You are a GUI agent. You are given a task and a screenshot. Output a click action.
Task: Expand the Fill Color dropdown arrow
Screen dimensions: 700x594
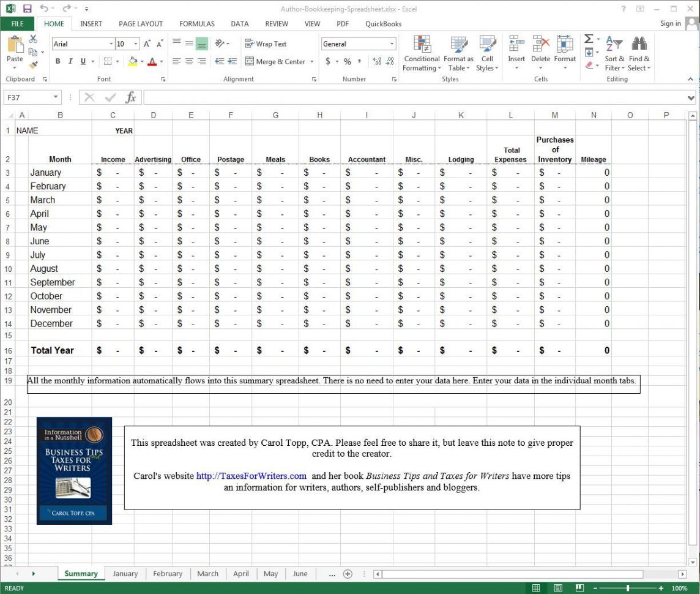coord(141,62)
